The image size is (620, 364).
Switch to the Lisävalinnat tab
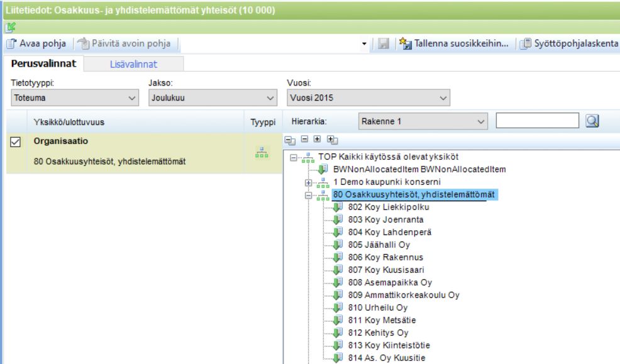coord(133,64)
